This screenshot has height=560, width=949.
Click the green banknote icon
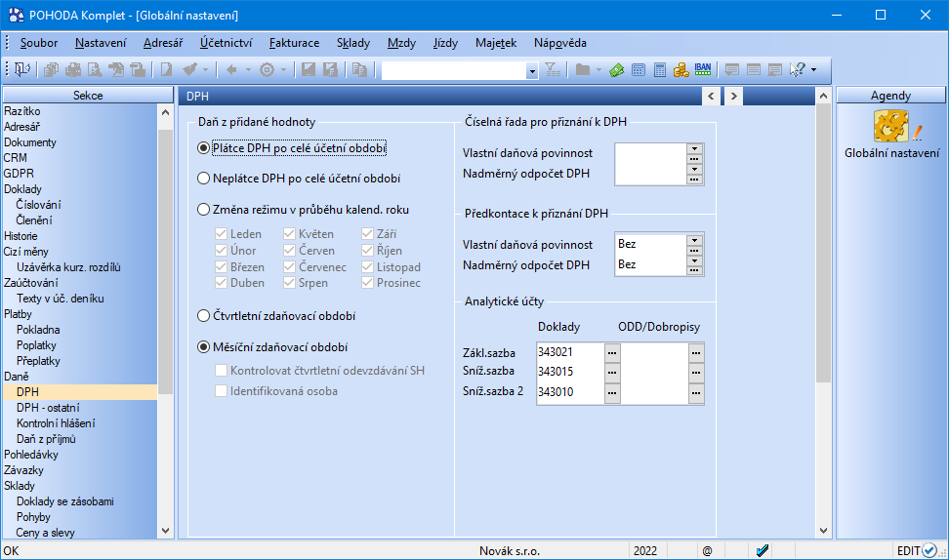pos(617,69)
